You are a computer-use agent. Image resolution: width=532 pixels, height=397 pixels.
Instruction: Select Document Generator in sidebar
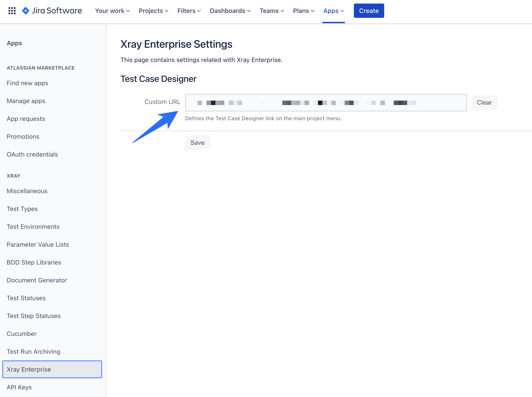37,280
